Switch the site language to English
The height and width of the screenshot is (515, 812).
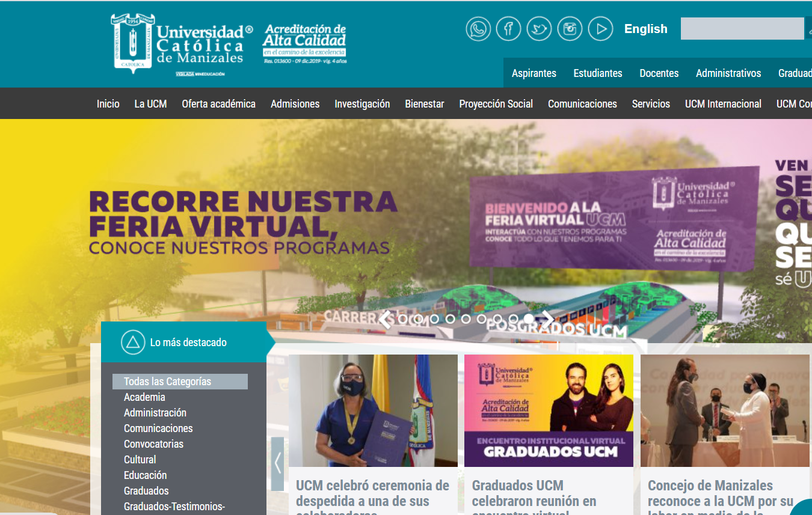pos(646,29)
